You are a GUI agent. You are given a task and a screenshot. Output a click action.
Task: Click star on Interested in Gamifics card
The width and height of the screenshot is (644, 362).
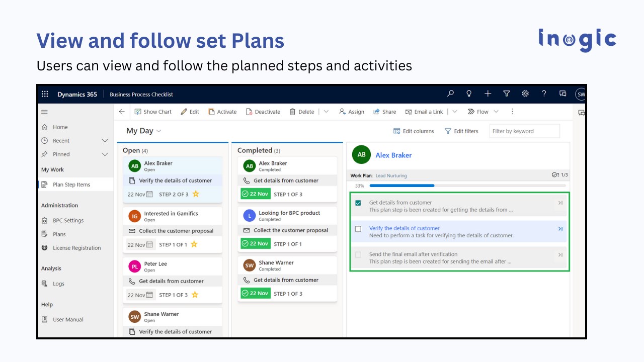194,244
